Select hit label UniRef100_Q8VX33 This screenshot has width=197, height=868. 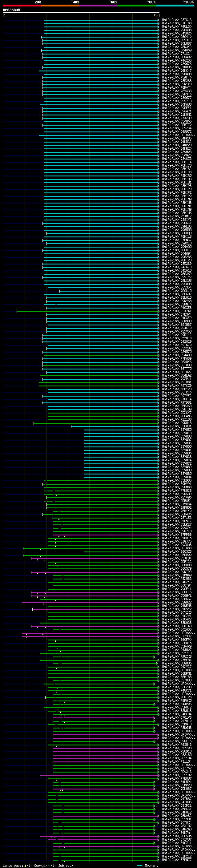177,91
